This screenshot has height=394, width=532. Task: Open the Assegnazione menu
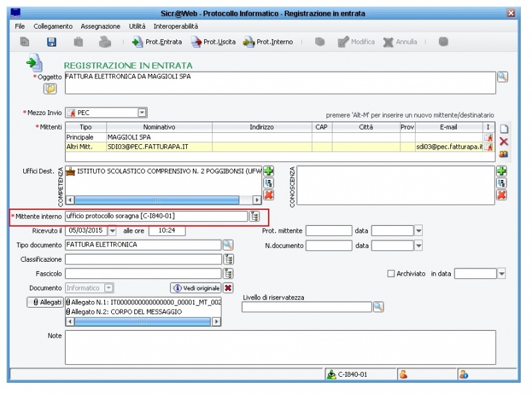100,26
